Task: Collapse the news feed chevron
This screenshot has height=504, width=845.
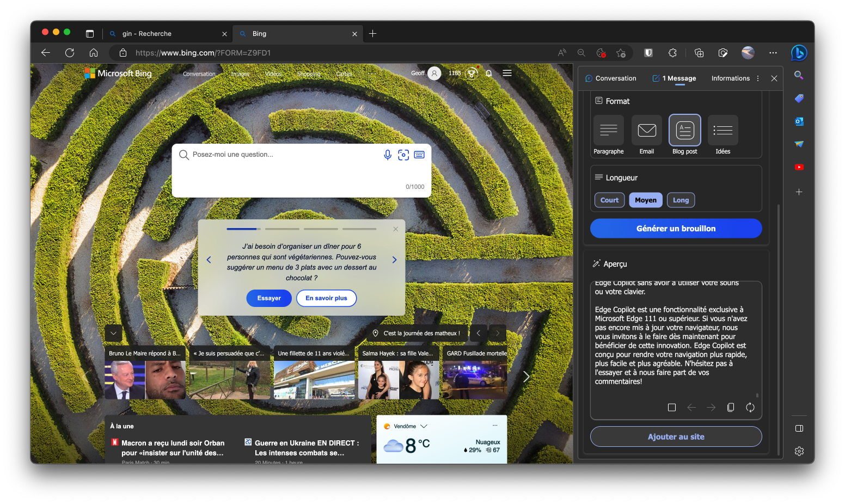Action: 113,333
